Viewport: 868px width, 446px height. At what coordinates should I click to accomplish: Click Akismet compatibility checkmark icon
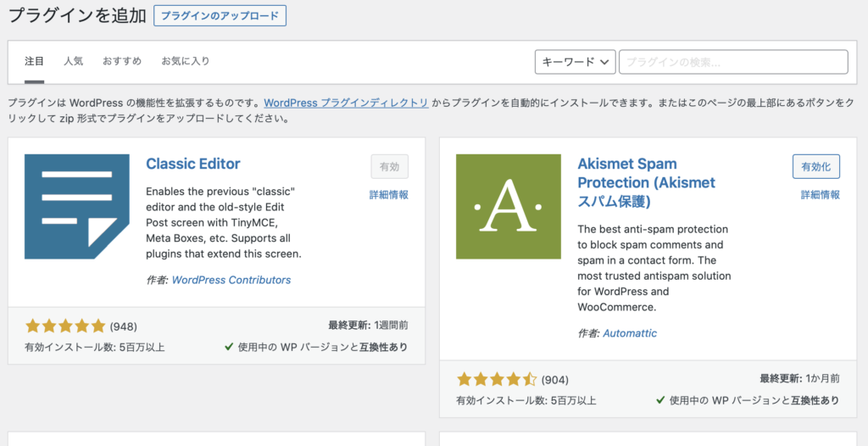[659, 400]
